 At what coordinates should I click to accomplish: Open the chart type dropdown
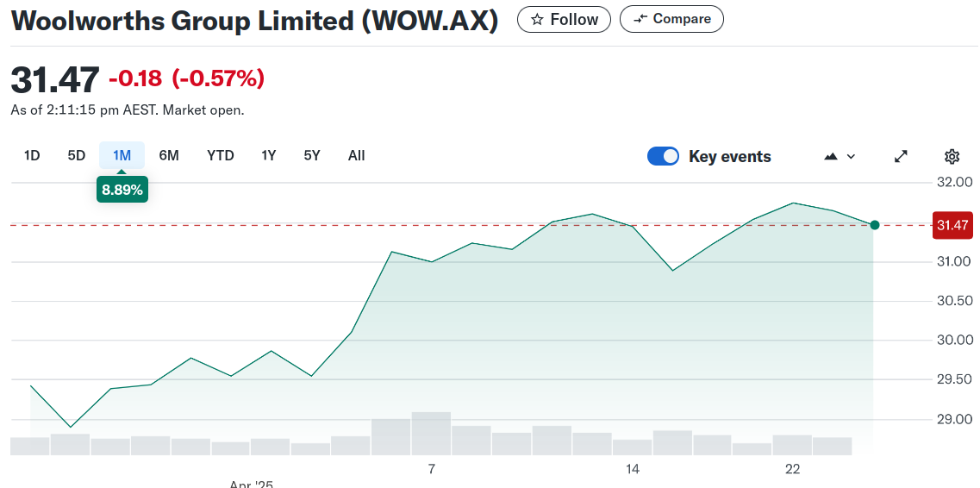(840, 156)
